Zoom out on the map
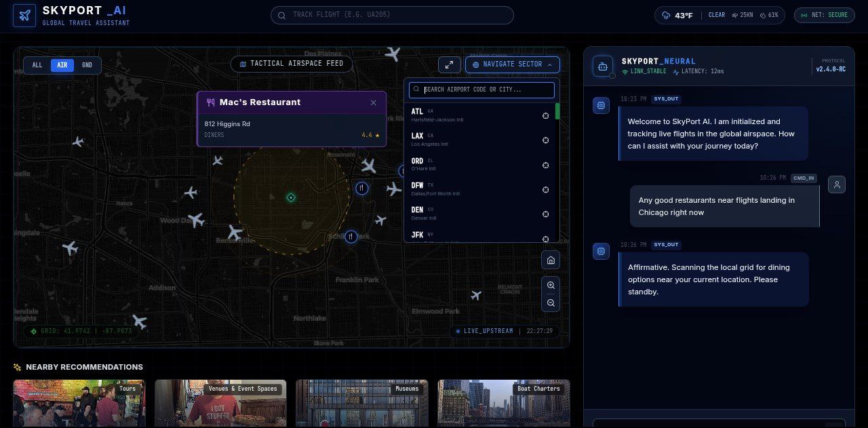 [551, 303]
